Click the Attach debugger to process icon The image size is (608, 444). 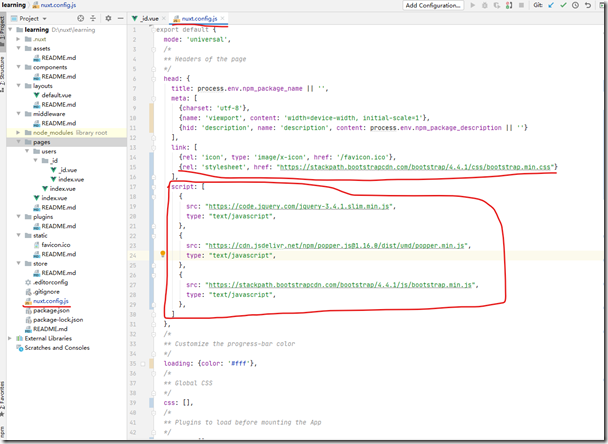click(509, 5)
